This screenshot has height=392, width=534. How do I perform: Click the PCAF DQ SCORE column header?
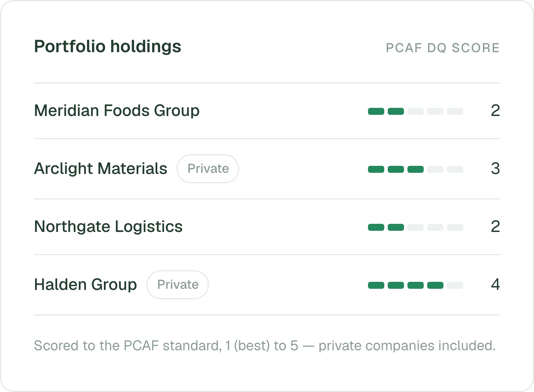click(x=443, y=48)
